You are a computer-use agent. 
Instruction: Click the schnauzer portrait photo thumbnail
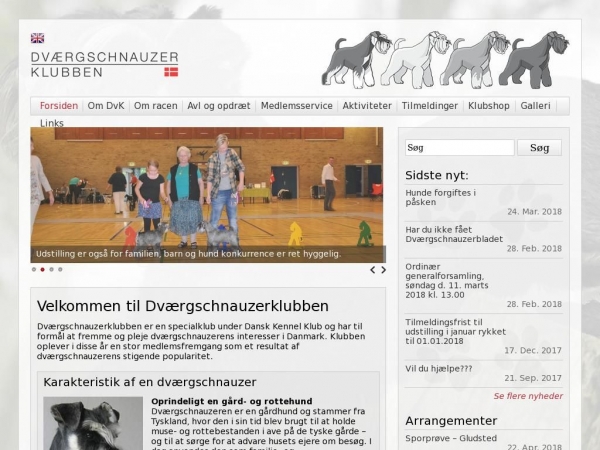[x=93, y=423]
